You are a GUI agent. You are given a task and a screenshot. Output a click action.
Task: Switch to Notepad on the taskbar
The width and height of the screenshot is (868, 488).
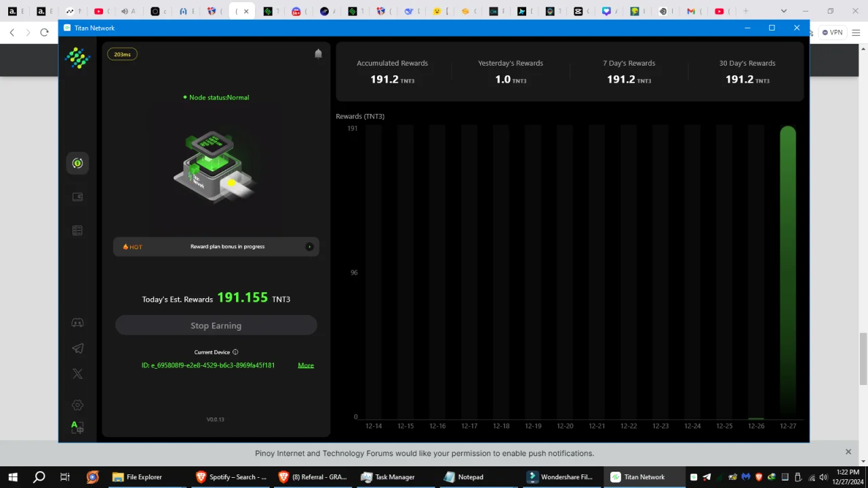point(478,477)
